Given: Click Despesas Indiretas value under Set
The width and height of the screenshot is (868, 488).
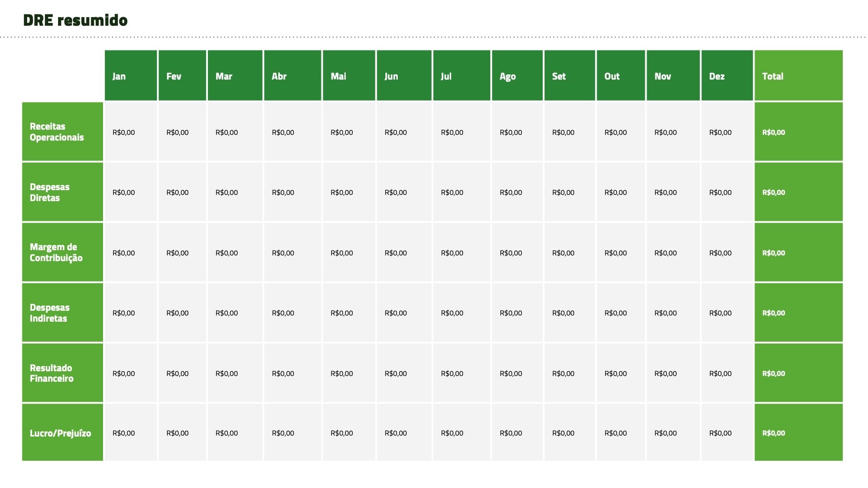Looking at the screenshot, I should point(563,313).
